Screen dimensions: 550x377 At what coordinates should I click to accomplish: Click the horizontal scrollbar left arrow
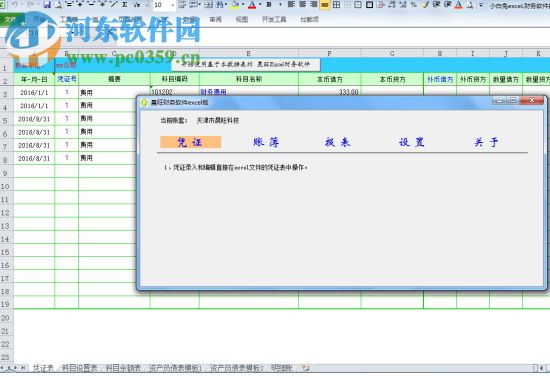[x=541, y=368]
